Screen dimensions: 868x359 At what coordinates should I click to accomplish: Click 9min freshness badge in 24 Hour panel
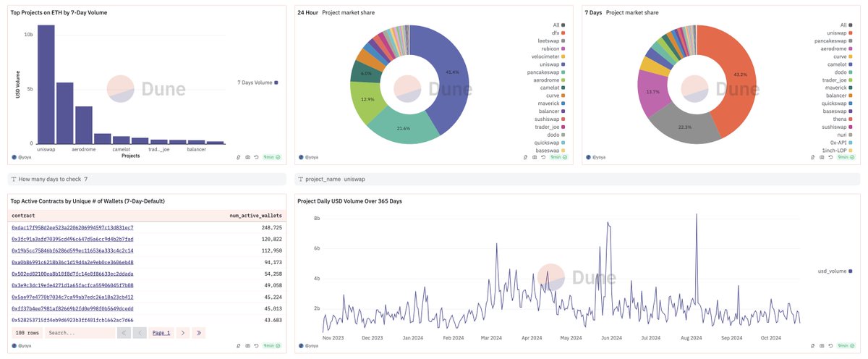(x=559, y=157)
